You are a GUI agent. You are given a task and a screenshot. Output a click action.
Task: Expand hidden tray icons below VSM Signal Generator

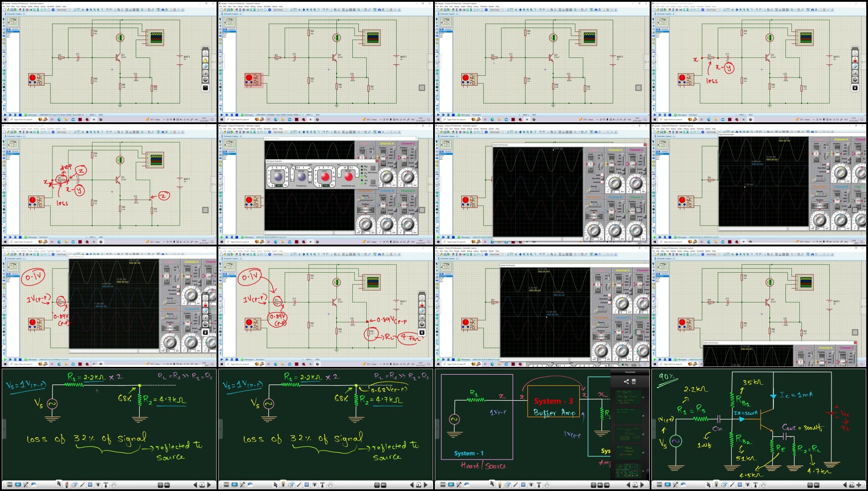tap(381, 242)
